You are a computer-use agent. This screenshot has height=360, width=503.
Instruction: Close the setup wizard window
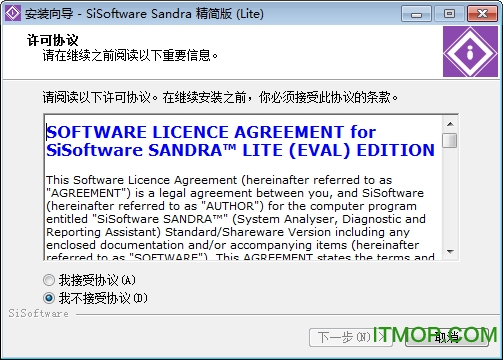[x=482, y=14]
